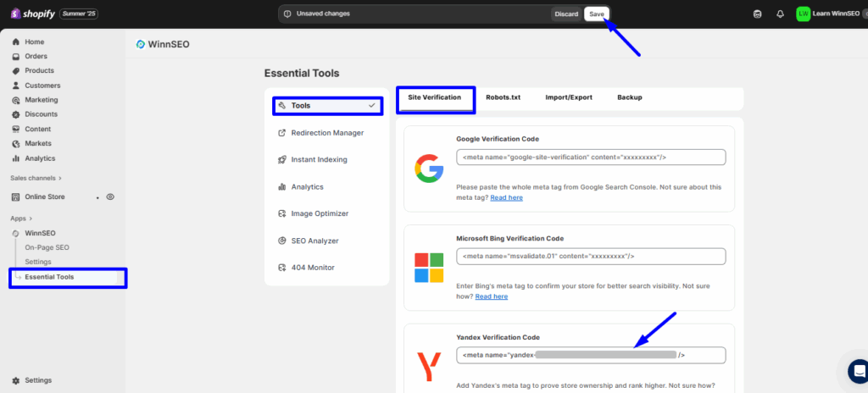This screenshot has width=868, height=393.
Task: Open Read here link for Bing
Action: (491, 296)
